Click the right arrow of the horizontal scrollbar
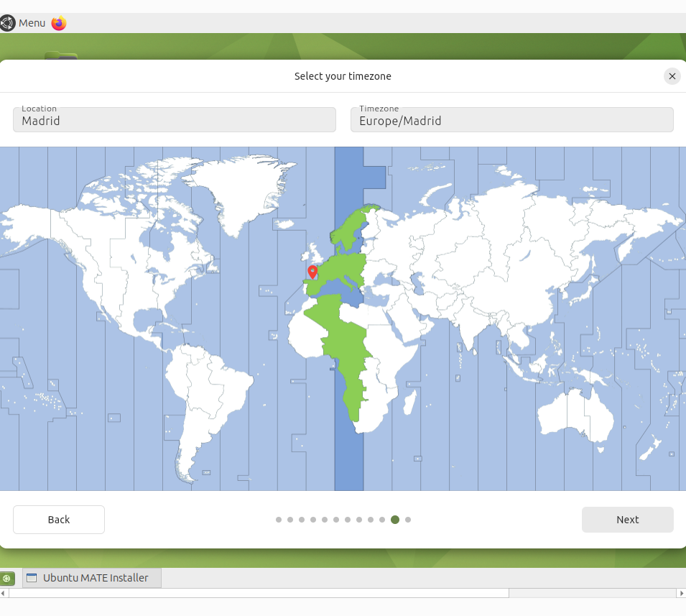 [681, 593]
